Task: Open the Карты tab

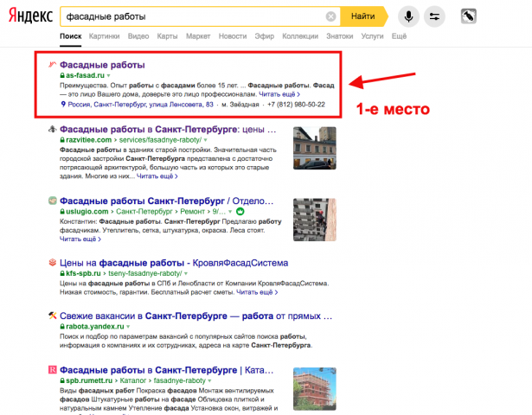Action: coord(167,36)
